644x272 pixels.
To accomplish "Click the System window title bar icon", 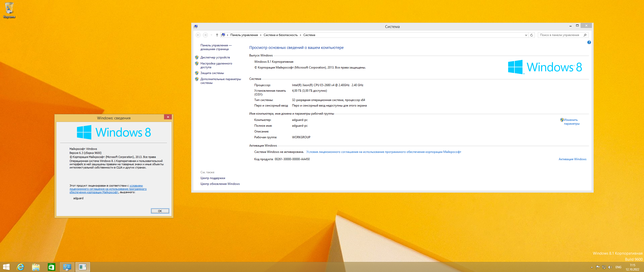I will [196, 26].
